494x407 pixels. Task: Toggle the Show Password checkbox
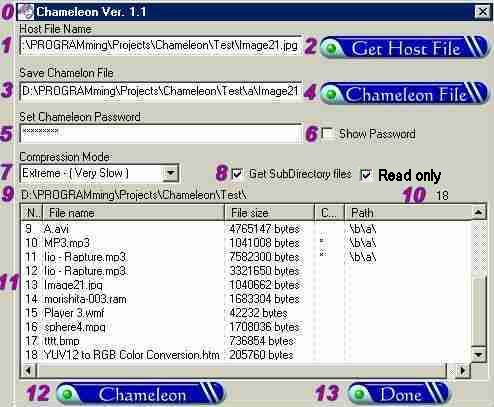(x=327, y=133)
